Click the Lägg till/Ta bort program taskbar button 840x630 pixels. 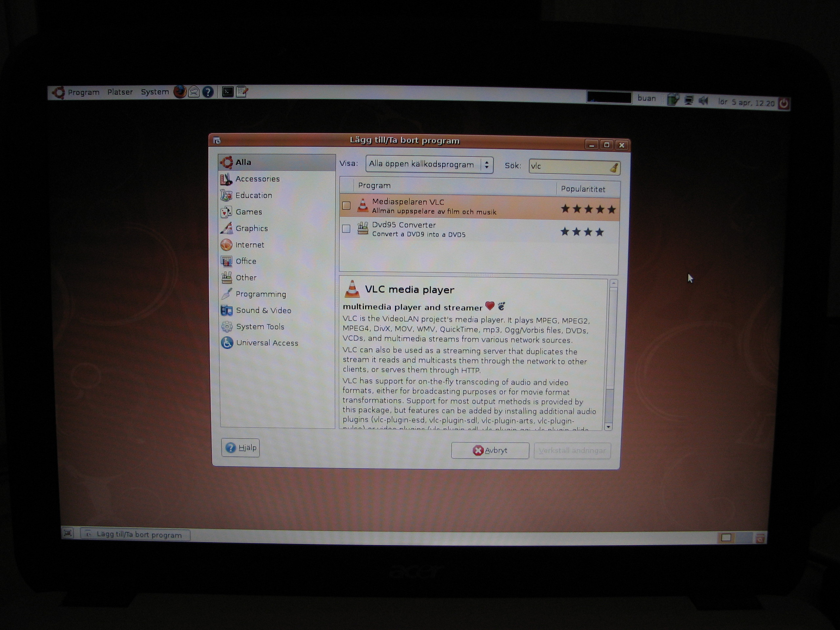pos(135,534)
